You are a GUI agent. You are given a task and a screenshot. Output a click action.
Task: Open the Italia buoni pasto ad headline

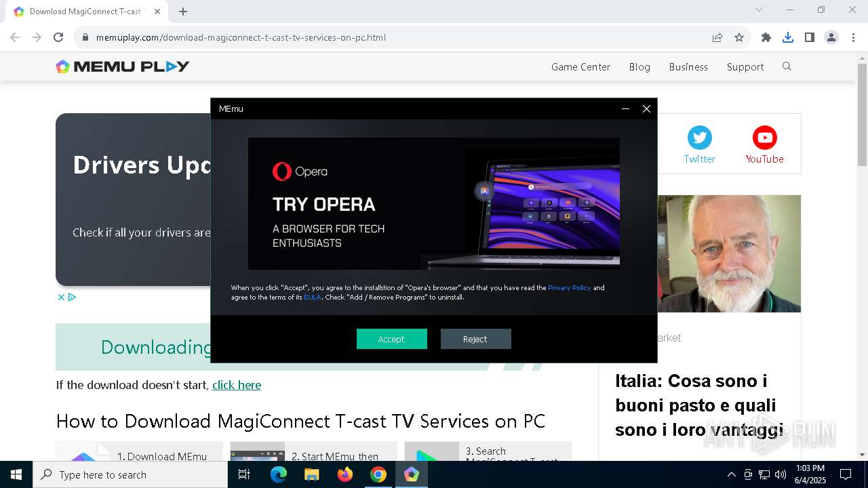(699, 405)
